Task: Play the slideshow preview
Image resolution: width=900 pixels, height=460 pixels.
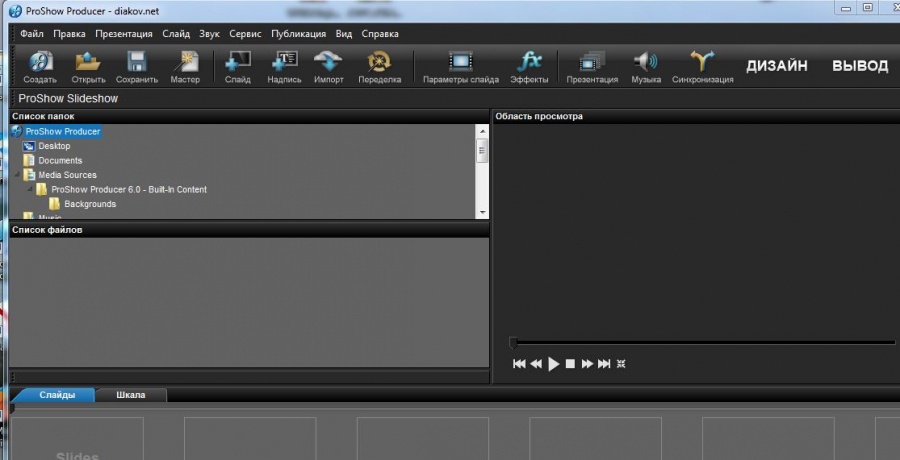Action: click(x=553, y=364)
